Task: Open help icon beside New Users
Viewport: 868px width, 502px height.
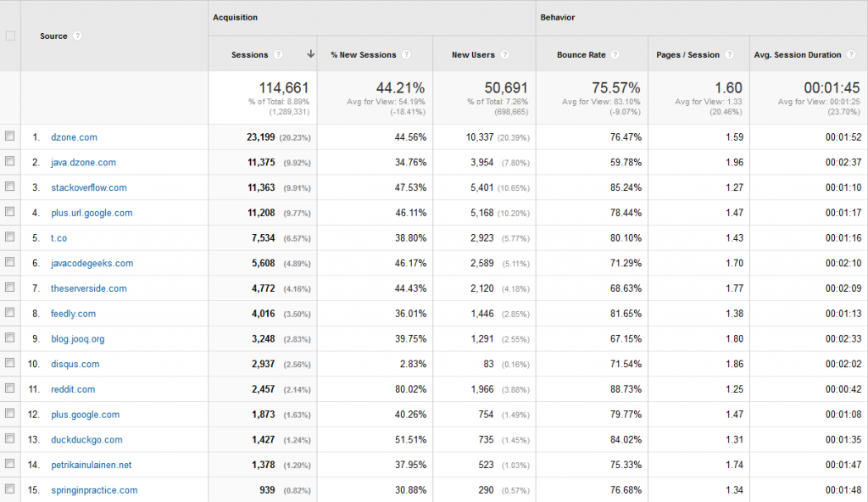Action: tap(504, 54)
